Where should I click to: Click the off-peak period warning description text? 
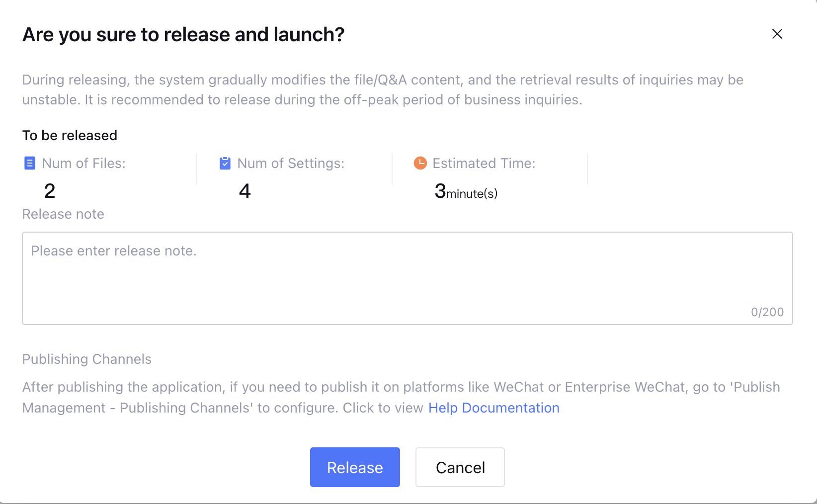point(383,90)
